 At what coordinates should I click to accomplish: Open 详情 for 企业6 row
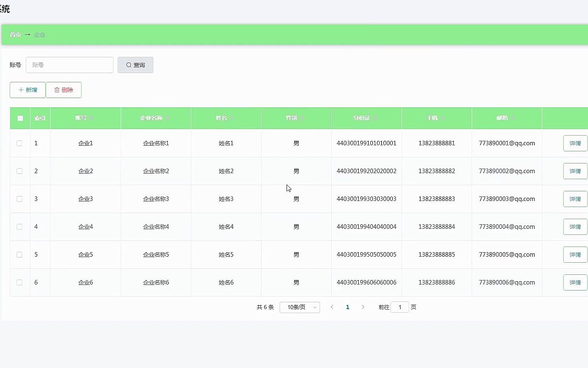point(575,282)
